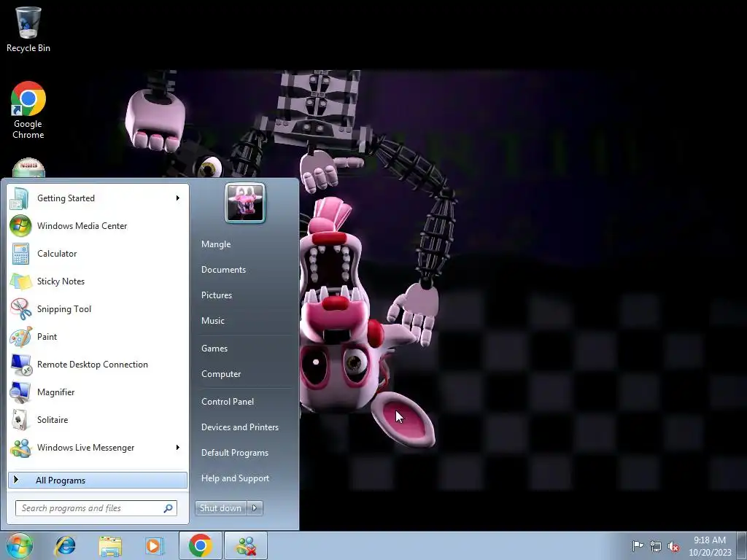Expand Windows Live Messenger jump list arrow
Viewport: 747px width, 560px height.
click(x=178, y=448)
